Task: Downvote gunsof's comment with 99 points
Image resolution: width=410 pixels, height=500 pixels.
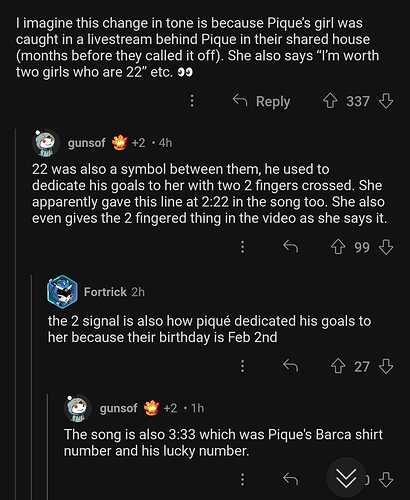Action: click(x=386, y=247)
